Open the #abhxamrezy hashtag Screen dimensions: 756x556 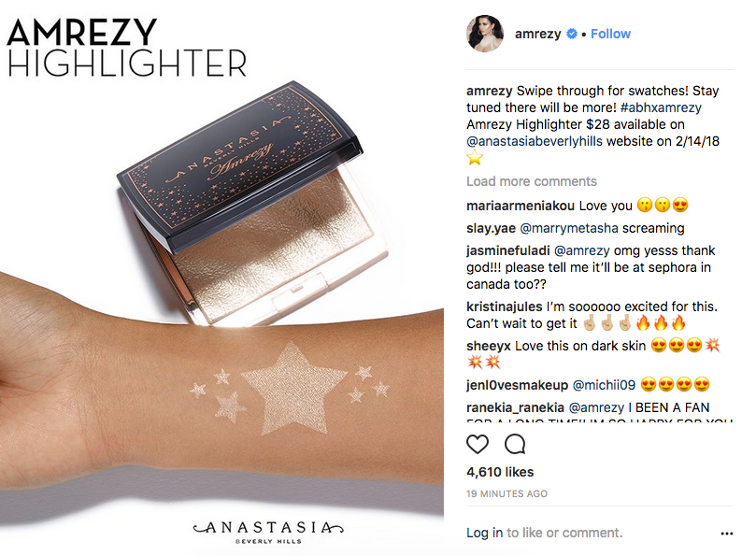point(661,107)
